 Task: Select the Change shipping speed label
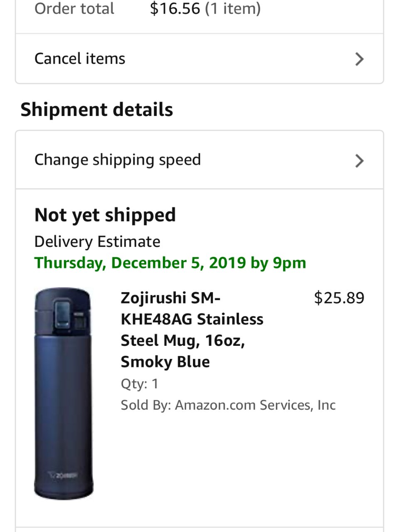click(x=118, y=160)
